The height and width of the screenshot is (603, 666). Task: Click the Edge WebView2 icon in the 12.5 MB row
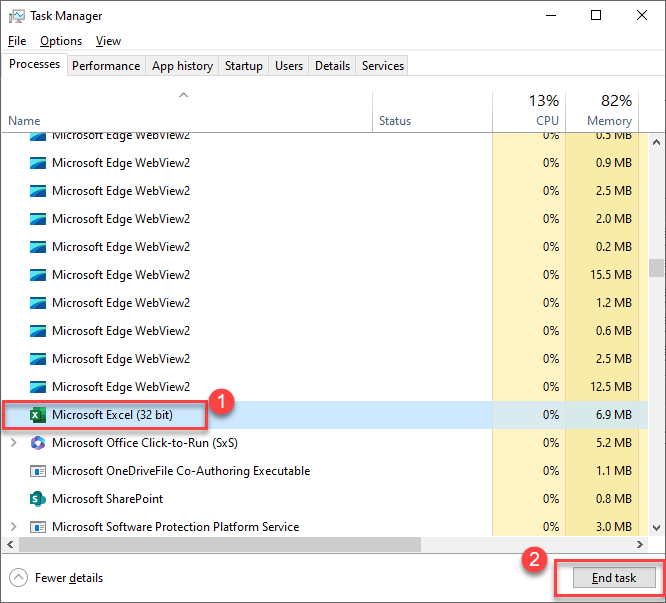point(38,387)
